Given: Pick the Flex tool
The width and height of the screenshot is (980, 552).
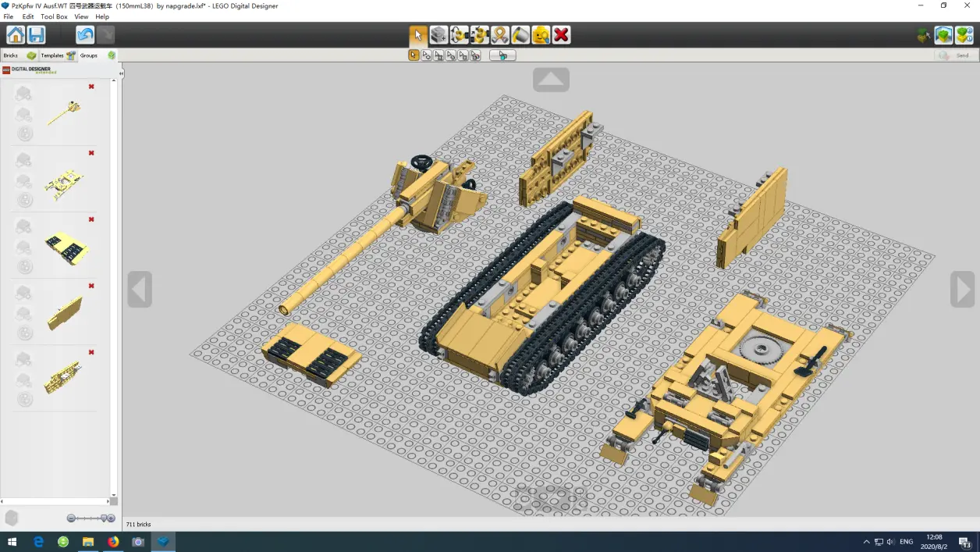Looking at the screenshot, I should click(499, 35).
